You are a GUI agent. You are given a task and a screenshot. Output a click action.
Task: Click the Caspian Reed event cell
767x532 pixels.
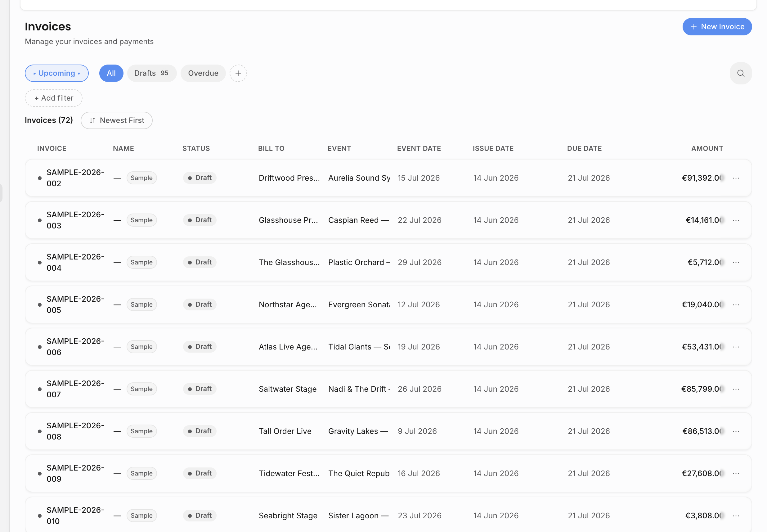(x=358, y=220)
